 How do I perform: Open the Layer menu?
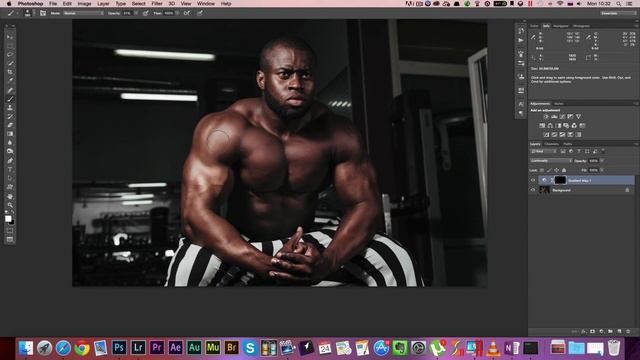click(x=103, y=4)
